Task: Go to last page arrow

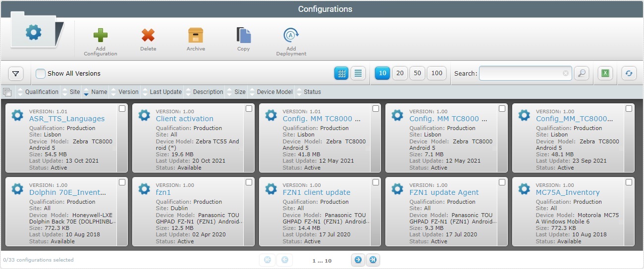Action: click(x=373, y=260)
